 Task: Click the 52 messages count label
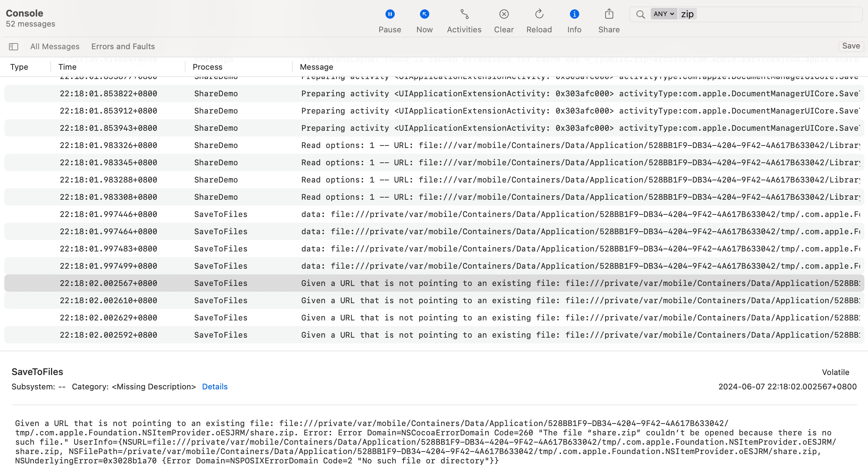point(31,24)
